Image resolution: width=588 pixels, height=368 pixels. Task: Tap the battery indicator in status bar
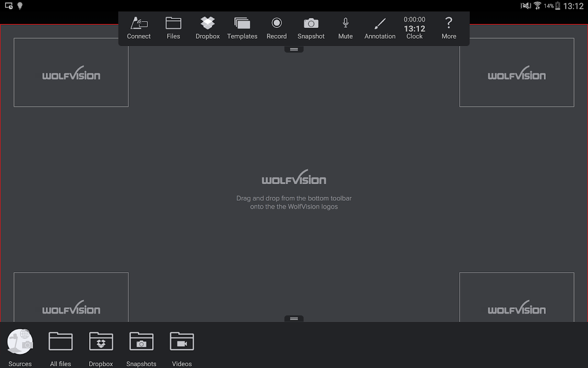point(558,6)
